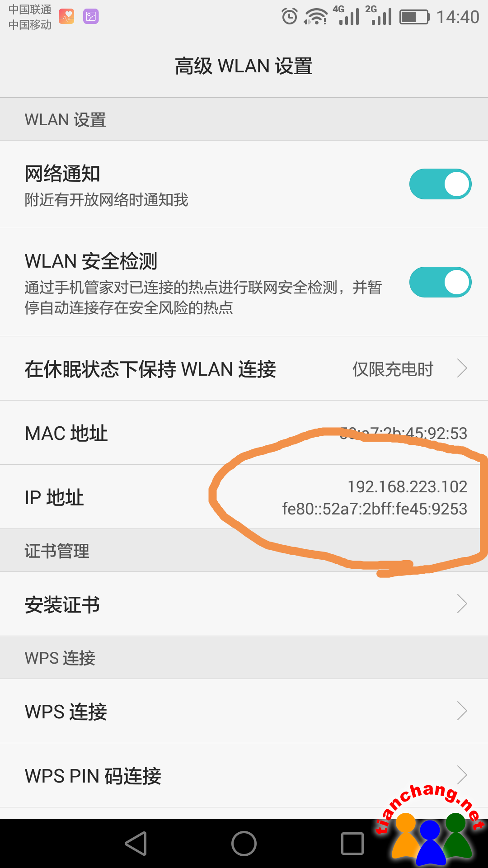Tap the Wi-Fi signal status icon
The image size is (488, 868).
(316, 17)
